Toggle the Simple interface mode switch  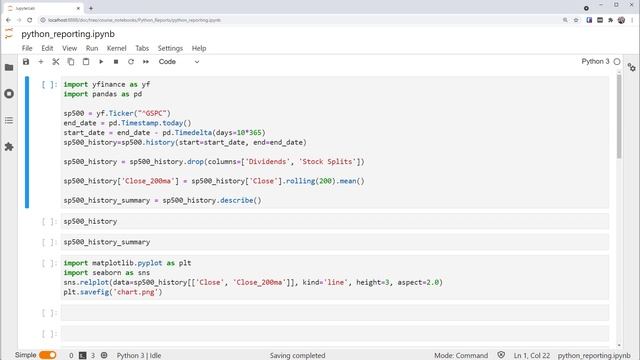coord(47,355)
